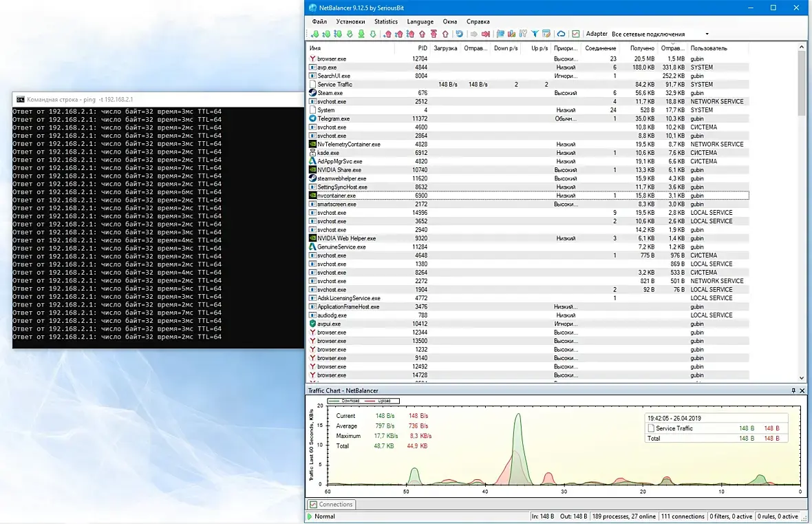The image size is (812, 524).
Task: Click scrollbar down arrow in process list
Action: pyautogui.click(x=802, y=378)
